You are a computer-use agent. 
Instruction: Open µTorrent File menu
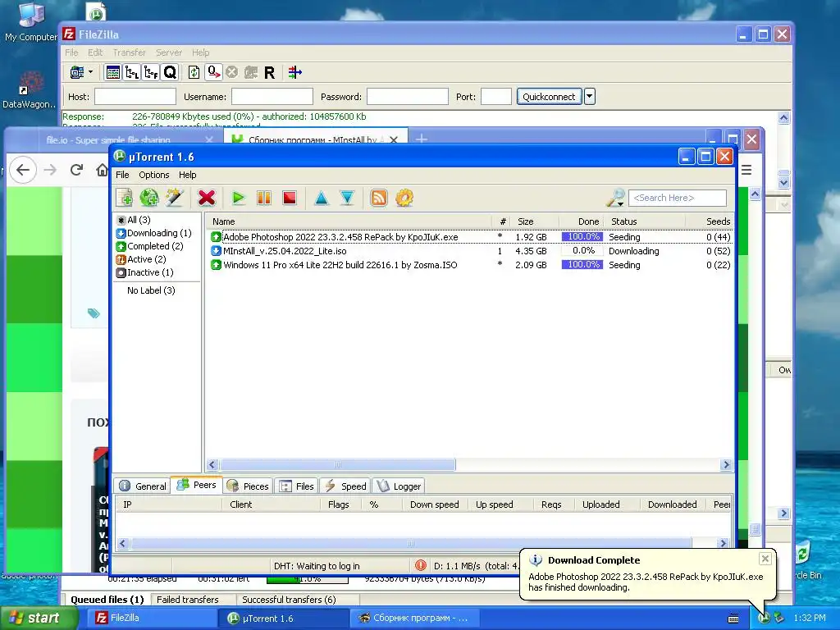pyautogui.click(x=122, y=175)
